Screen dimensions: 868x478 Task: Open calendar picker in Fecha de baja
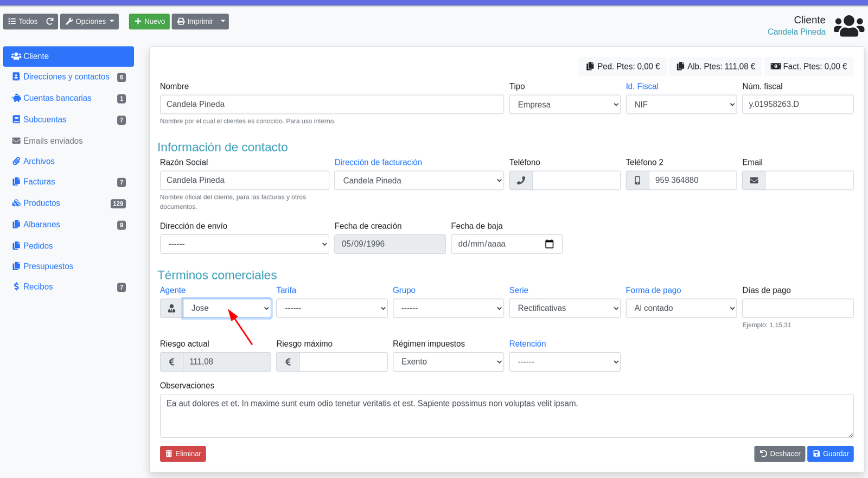[x=549, y=244]
